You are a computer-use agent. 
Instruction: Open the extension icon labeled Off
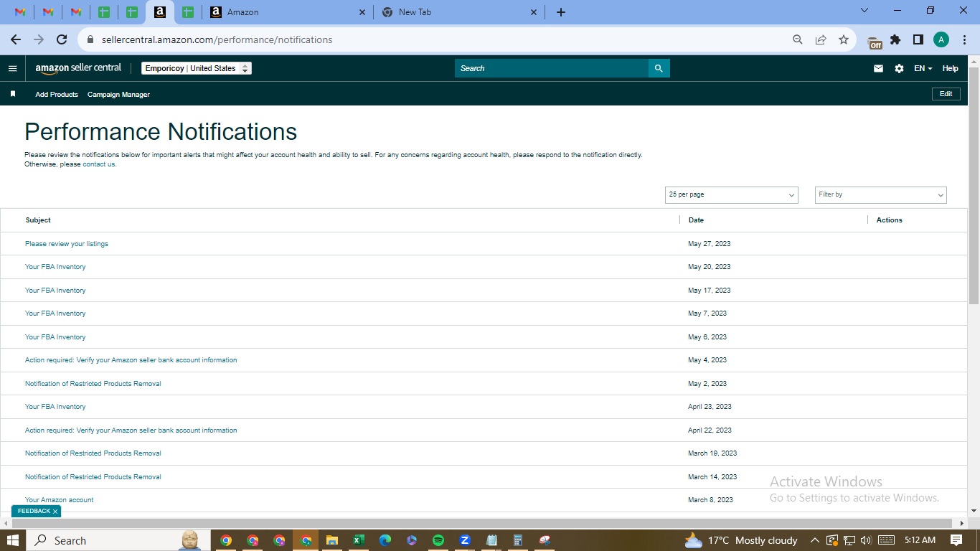[x=874, y=42]
